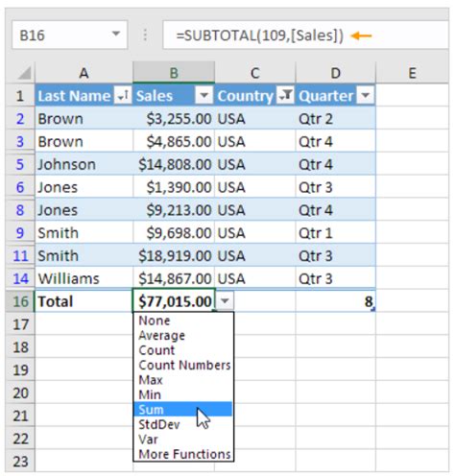
Task: Open the Name Box dropdown arrow
Action: tap(116, 34)
